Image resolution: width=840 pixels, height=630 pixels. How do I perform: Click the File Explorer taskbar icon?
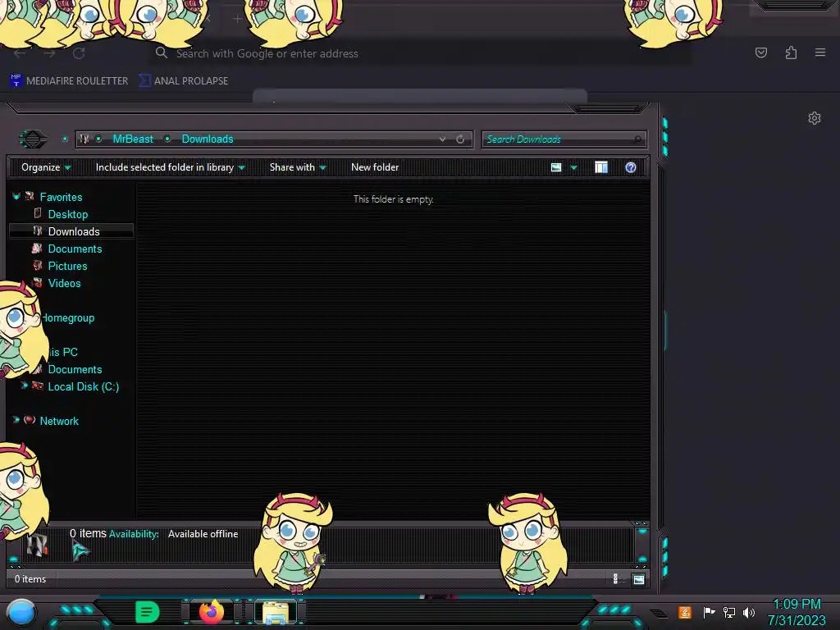click(x=276, y=612)
